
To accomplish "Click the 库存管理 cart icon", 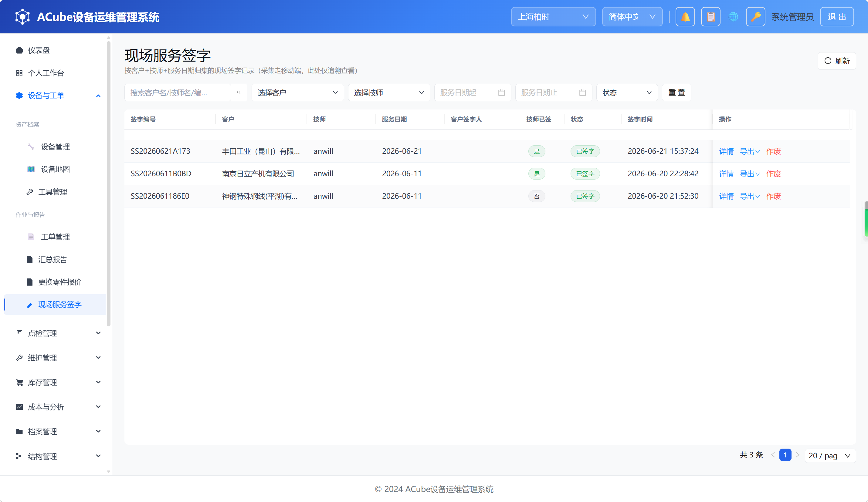I will click(19, 382).
